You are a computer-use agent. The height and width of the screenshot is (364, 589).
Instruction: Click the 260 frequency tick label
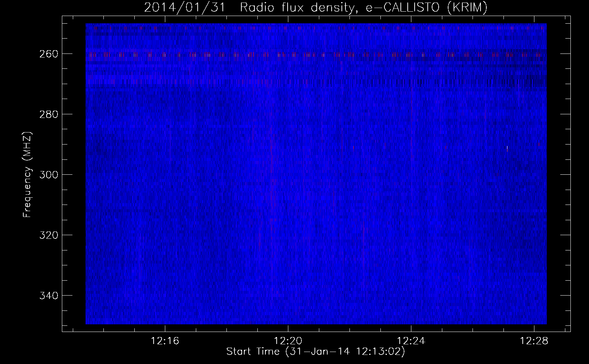click(48, 54)
